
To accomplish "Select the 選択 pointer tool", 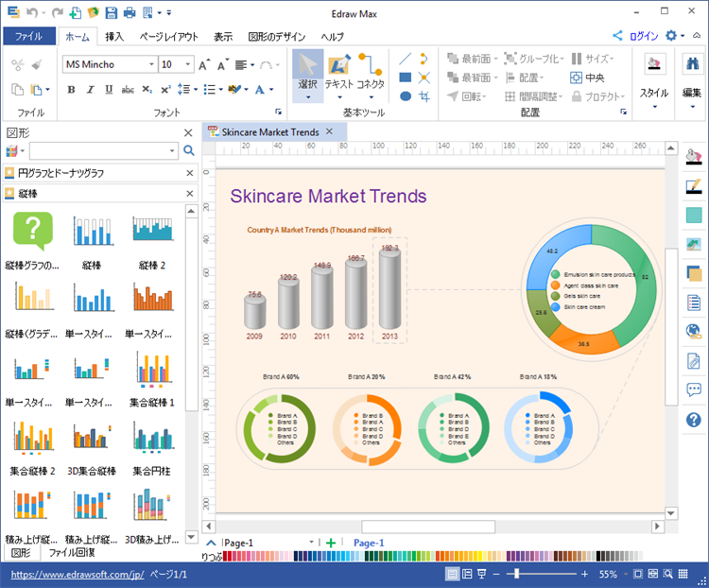I will tap(307, 73).
